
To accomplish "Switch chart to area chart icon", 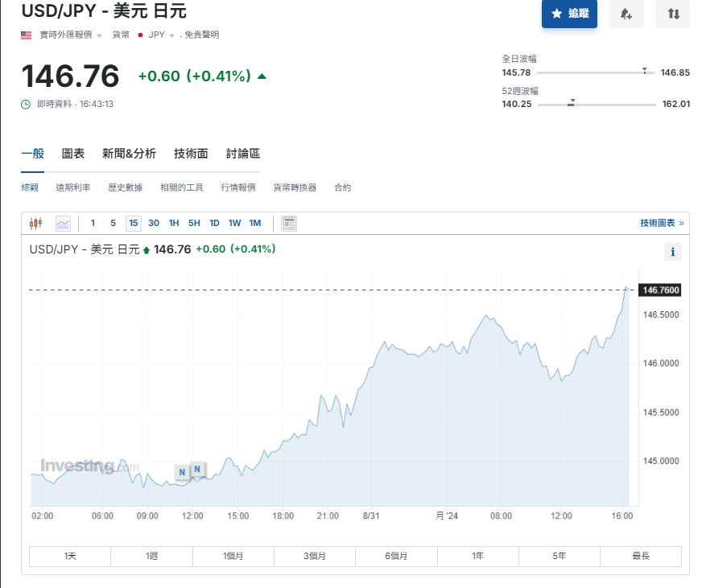I will tap(63, 224).
